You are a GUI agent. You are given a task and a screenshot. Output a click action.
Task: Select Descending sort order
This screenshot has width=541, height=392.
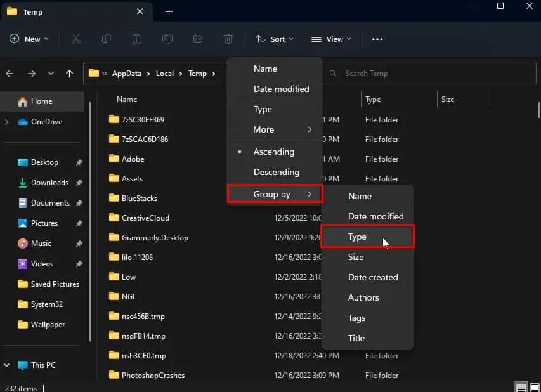pos(275,172)
